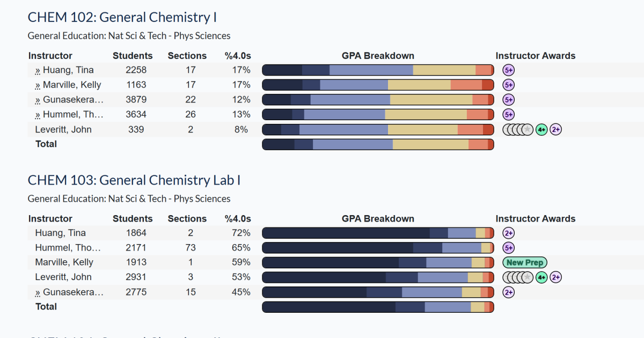Viewport: 644px width, 338px height.
Task: Sort CHEM 102 table by Students column
Action: point(133,56)
